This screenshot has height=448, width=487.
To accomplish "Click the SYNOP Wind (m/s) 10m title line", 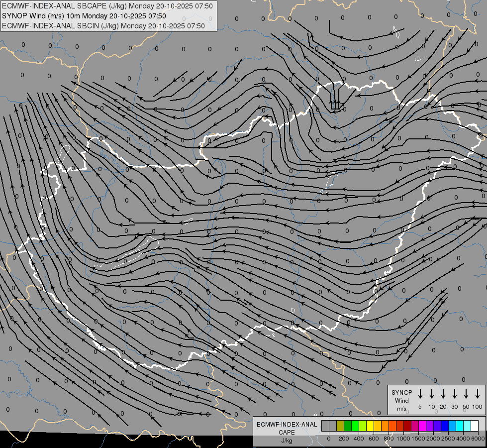I will pos(84,16).
